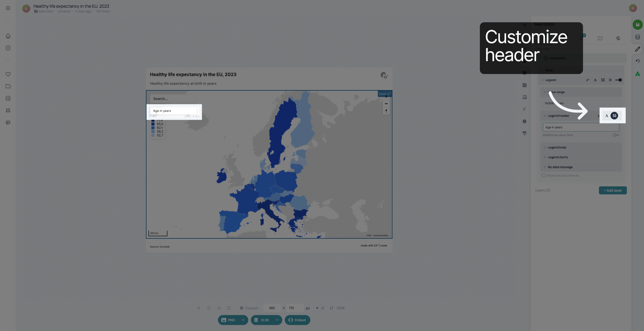The height and width of the screenshot is (331, 644).
Task: Download the map as PNG
Action: (x=228, y=320)
